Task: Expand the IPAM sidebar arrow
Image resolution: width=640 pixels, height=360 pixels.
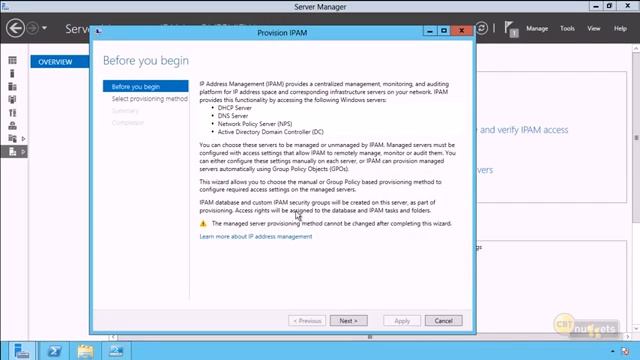Action: coord(23,152)
